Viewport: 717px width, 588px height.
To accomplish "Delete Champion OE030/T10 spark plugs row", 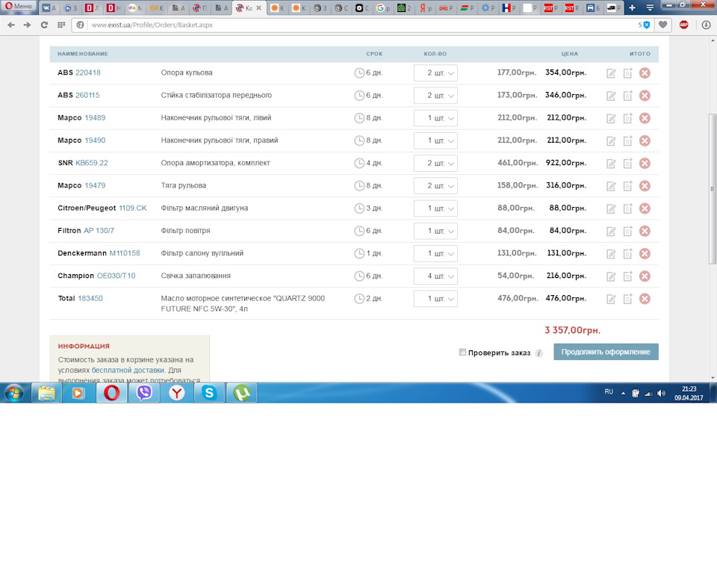I will [645, 276].
